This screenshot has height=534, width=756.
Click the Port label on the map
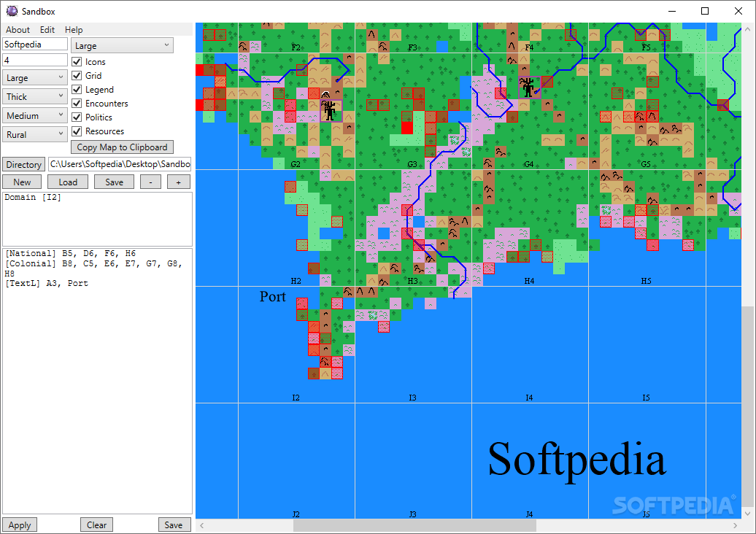[x=273, y=296]
